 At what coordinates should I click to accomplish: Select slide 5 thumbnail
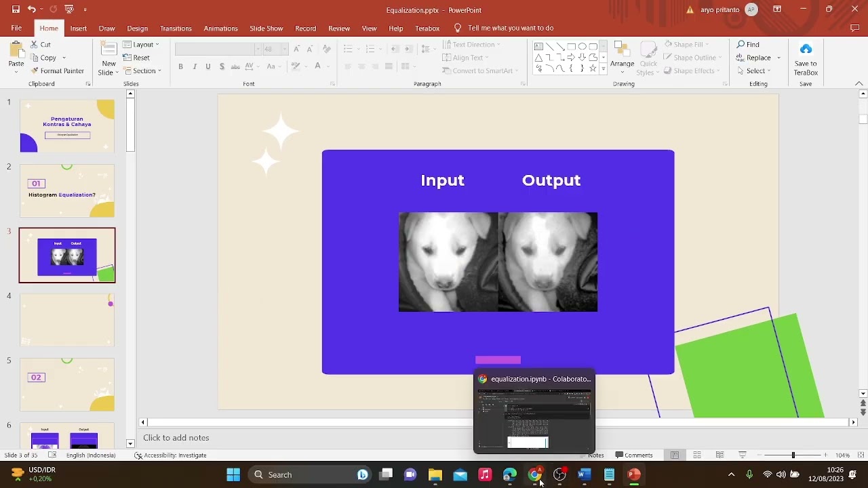tap(67, 384)
